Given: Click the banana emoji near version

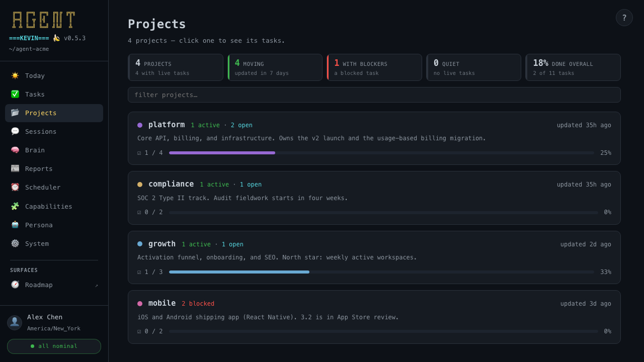Looking at the screenshot, I should click(x=56, y=38).
